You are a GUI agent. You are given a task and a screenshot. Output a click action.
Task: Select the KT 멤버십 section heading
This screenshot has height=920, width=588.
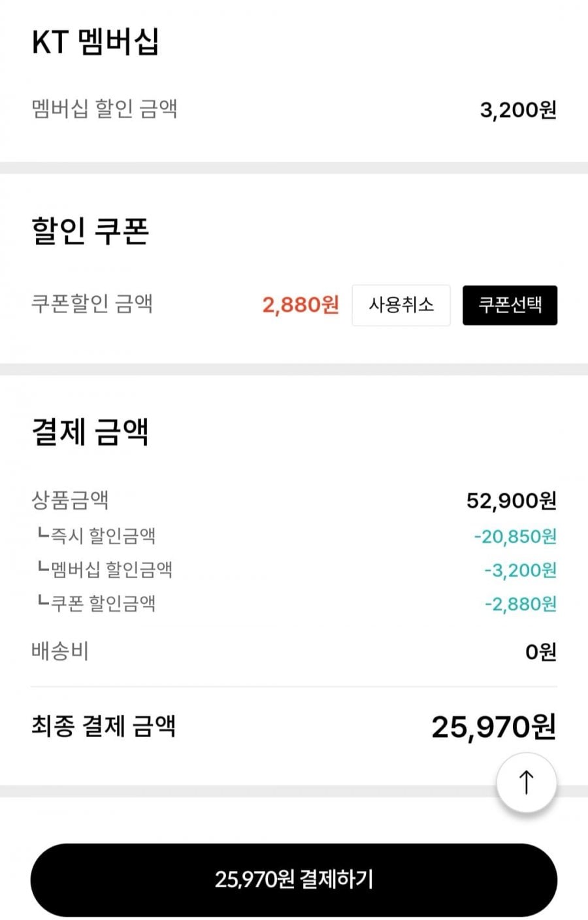(x=95, y=42)
